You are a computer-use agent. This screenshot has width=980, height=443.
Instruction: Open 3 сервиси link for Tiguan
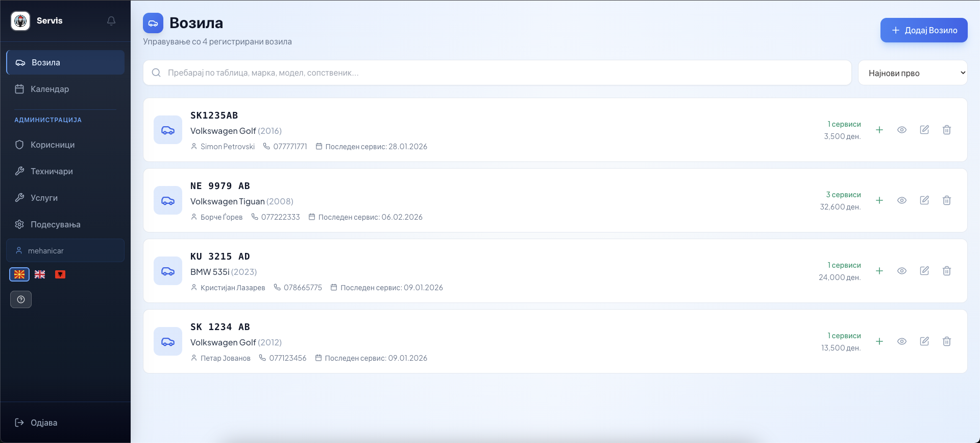(843, 195)
